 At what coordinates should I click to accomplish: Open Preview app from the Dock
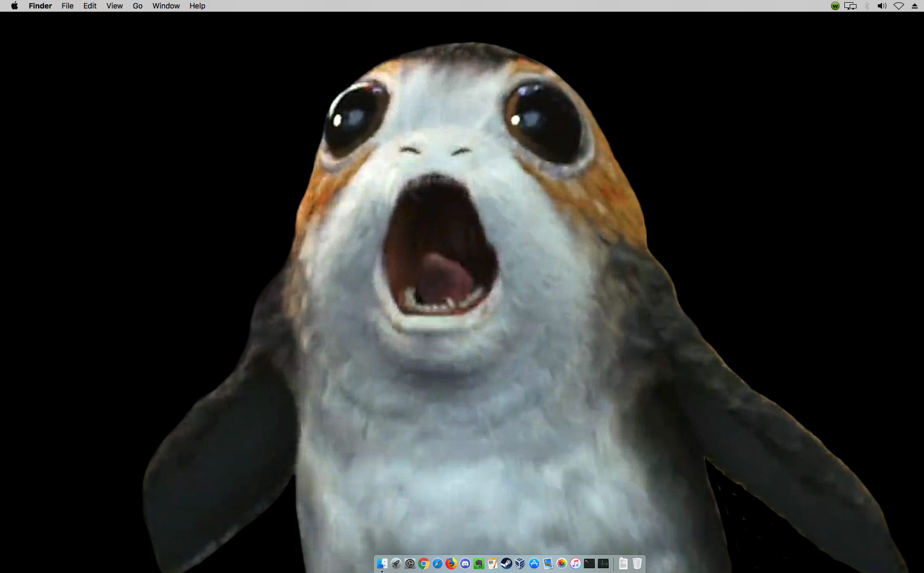[548, 563]
